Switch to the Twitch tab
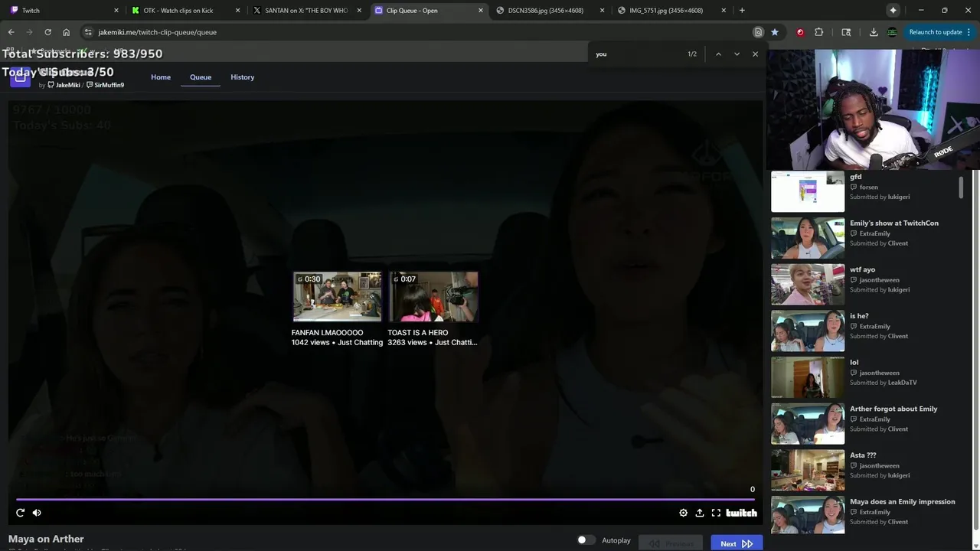Viewport: 980px width, 551px height. (x=63, y=10)
